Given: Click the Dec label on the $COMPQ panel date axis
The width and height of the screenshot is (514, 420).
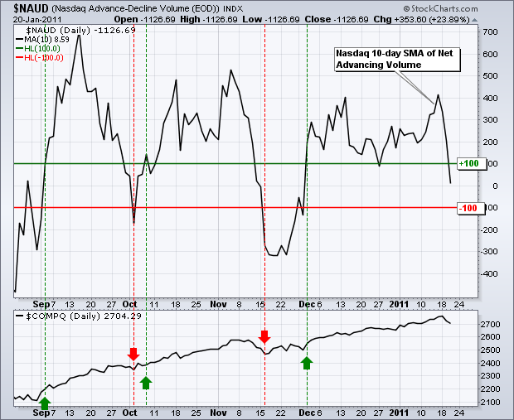Looking at the screenshot, I should click(307, 413).
